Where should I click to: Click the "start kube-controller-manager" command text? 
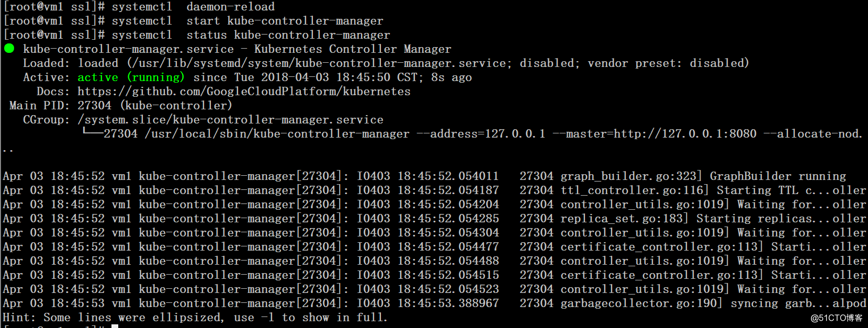point(285,21)
